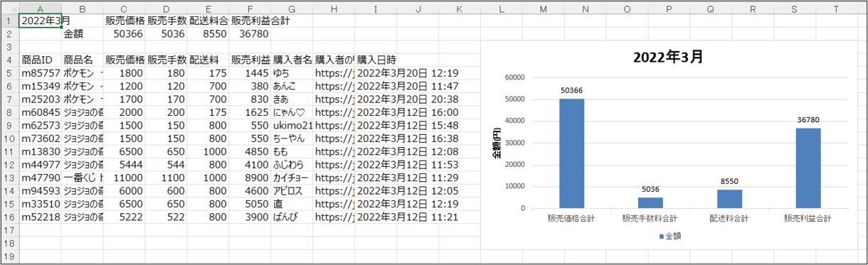Select date cell 2022年3月20日 20:38
868x265 pixels.
pos(408,99)
